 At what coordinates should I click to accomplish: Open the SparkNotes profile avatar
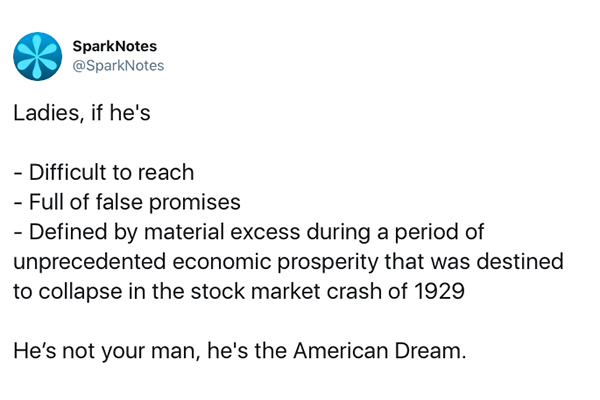pos(38,56)
